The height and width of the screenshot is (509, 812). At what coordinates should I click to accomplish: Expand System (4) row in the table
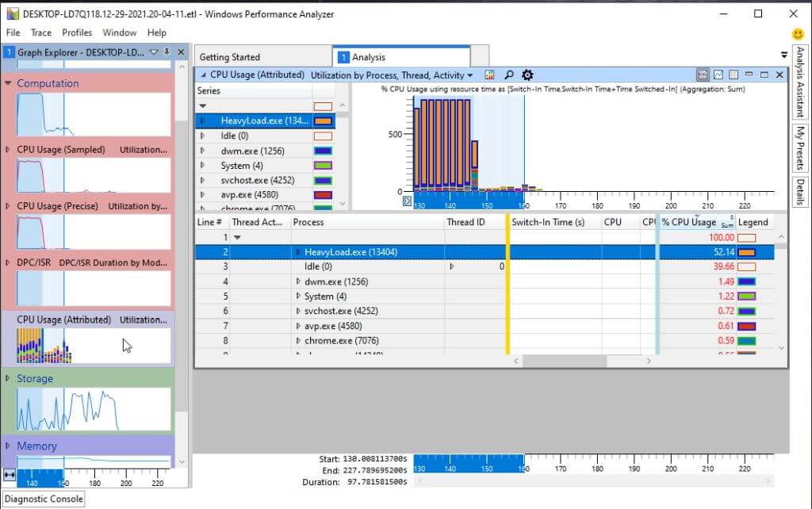click(298, 297)
